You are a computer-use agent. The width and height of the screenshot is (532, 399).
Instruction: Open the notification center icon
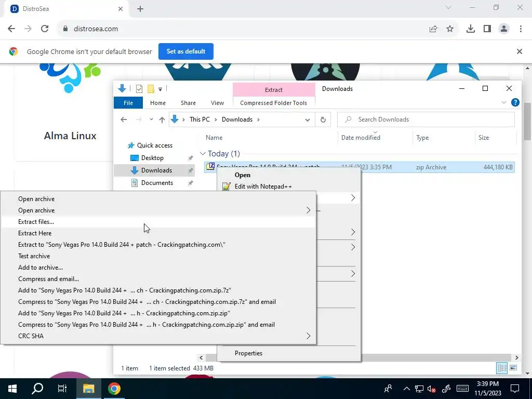point(515,389)
